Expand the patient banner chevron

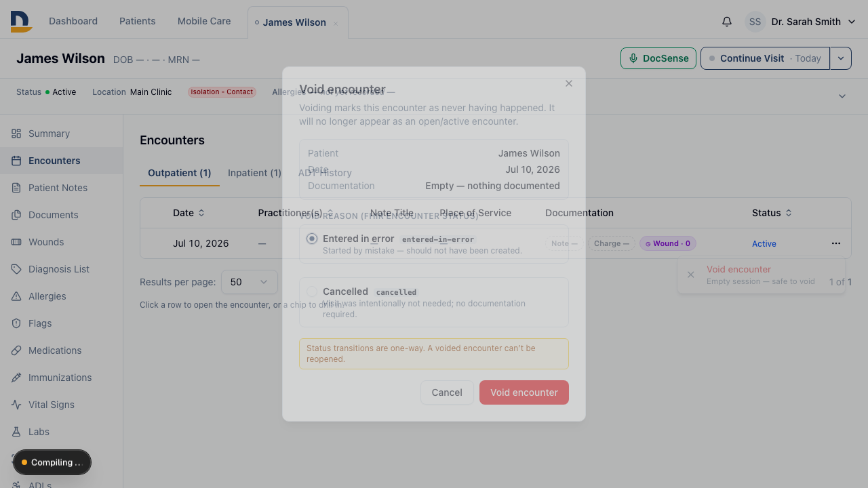842,96
